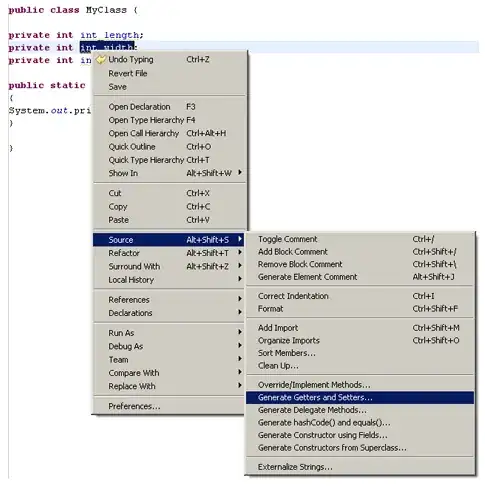Expand the Compare With submenu arrow
The image size is (485, 487).
(240, 372)
